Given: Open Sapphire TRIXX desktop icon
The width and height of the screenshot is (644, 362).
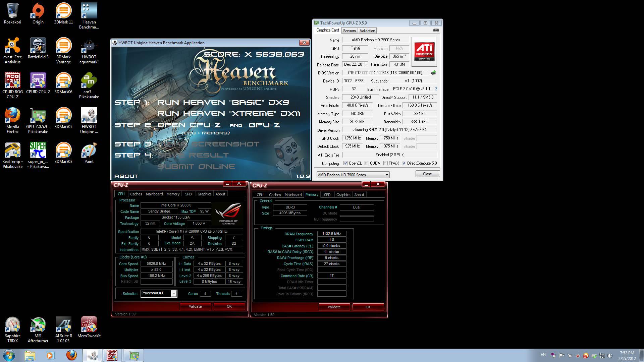Looking at the screenshot, I should click(12, 329).
